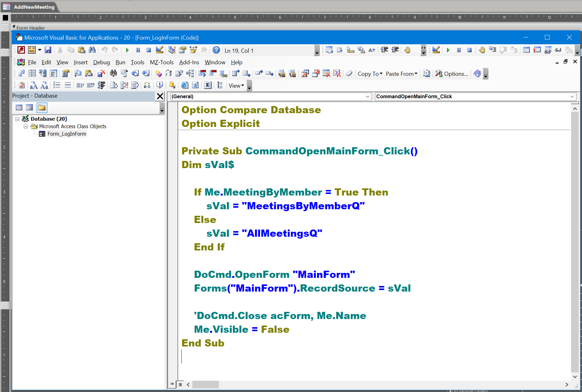This screenshot has width=582, height=392.
Task: Switch to Procedure View at the code window bottom
Action: click(x=172, y=384)
